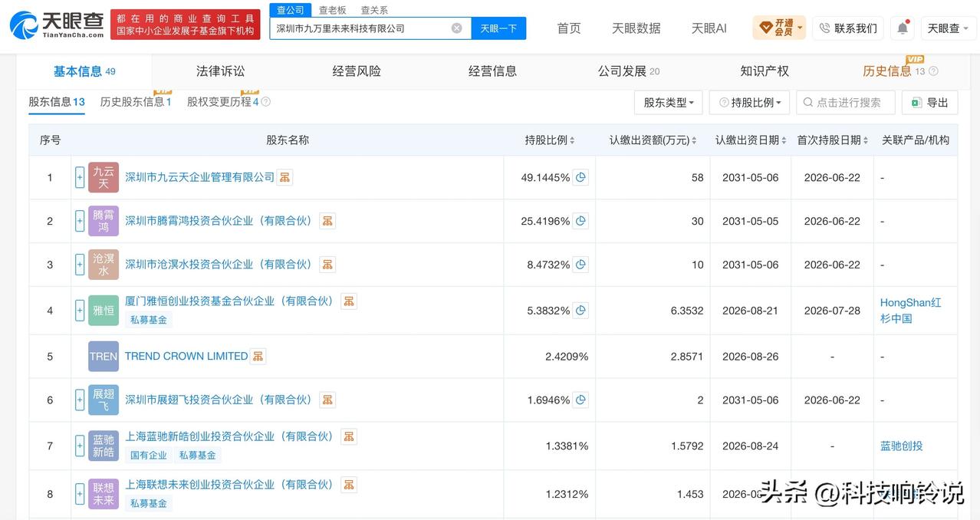Click the magnifier icon in 点击进行搜索 box

pyautogui.click(x=808, y=102)
